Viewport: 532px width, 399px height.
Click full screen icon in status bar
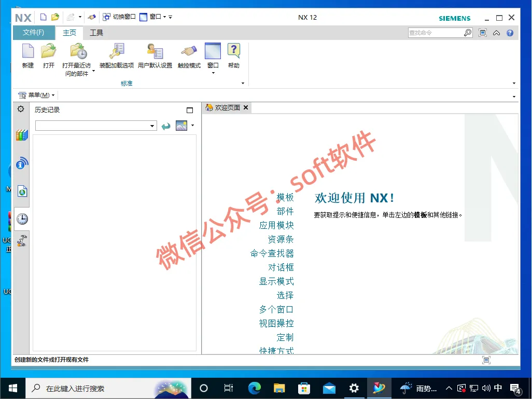(x=486, y=360)
